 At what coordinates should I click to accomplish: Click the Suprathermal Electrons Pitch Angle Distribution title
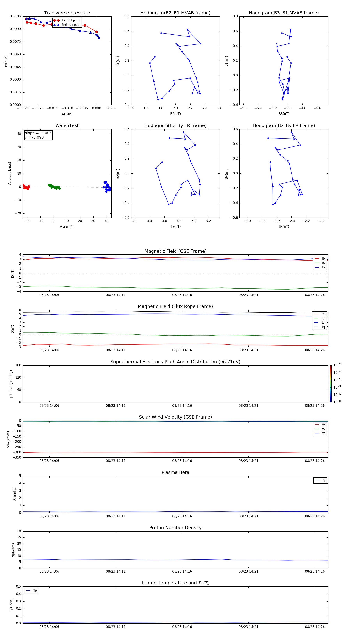point(175,362)
